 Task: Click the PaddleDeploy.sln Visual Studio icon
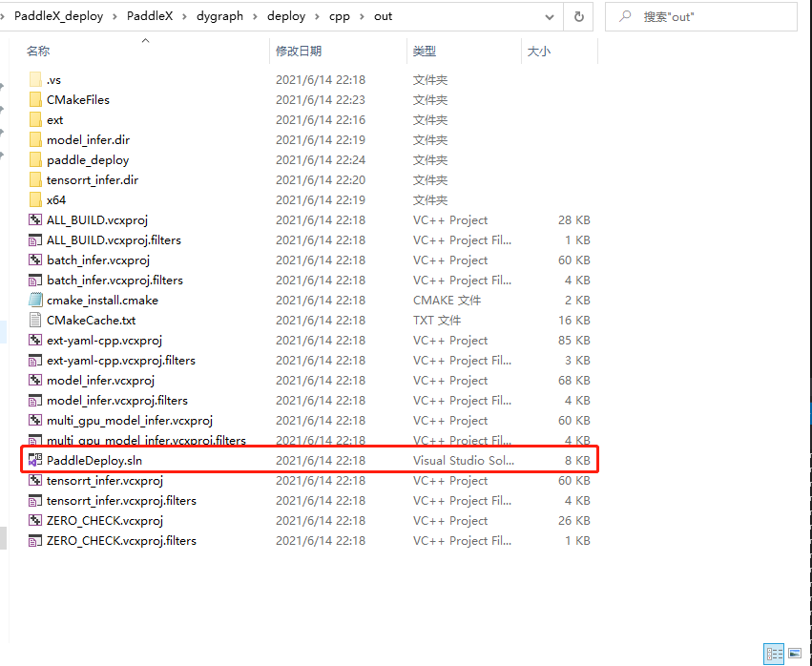click(x=35, y=461)
